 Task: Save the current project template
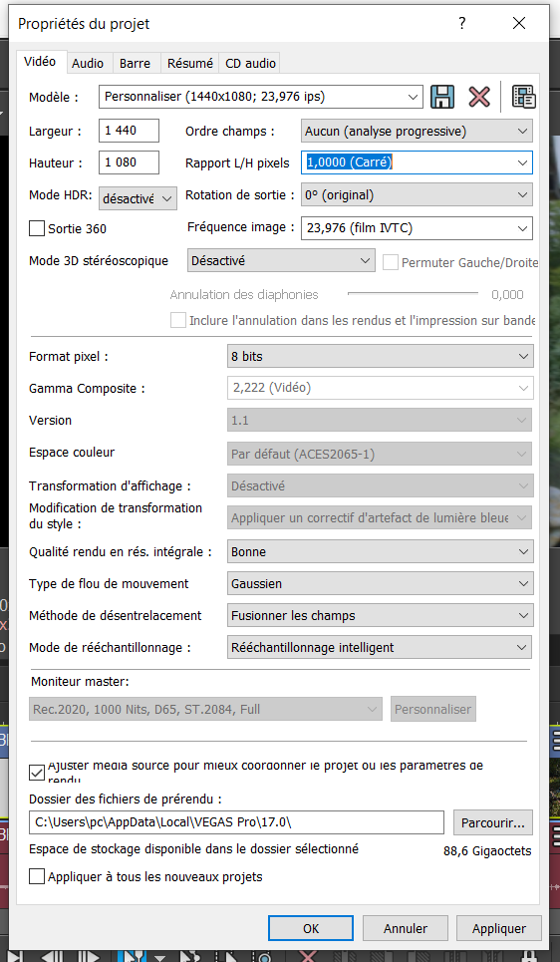point(441,97)
